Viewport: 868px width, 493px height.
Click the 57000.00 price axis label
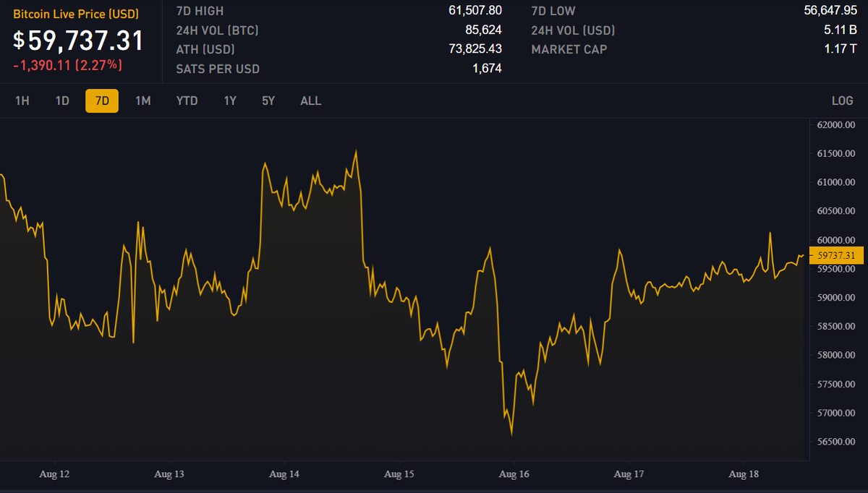pos(836,413)
